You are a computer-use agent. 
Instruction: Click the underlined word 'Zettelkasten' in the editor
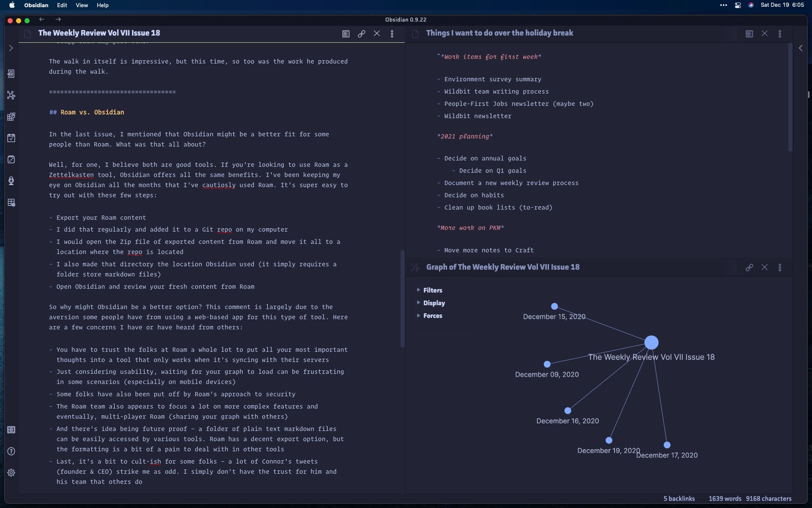pyautogui.click(x=71, y=175)
